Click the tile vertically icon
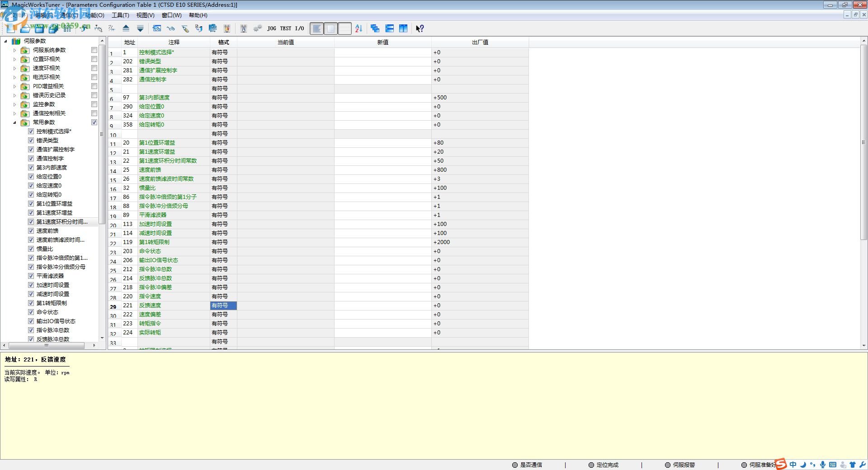Screen dimensions: 868x470 tap(403, 28)
